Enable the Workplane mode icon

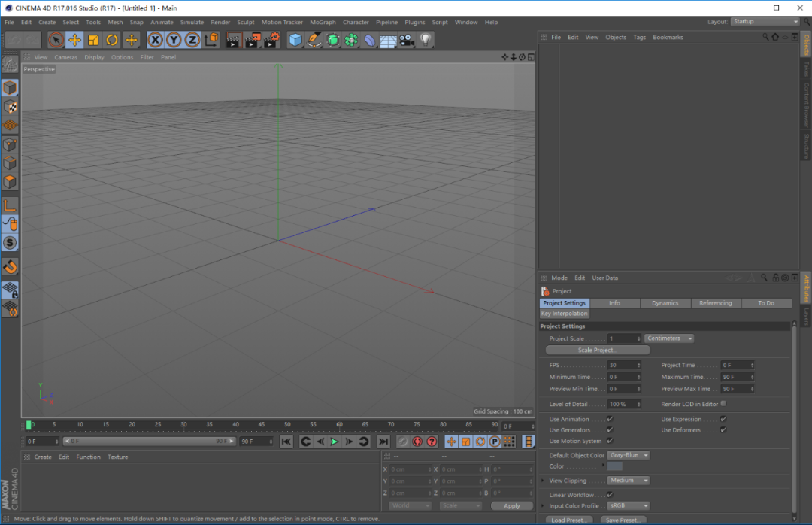click(x=10, y=126)
